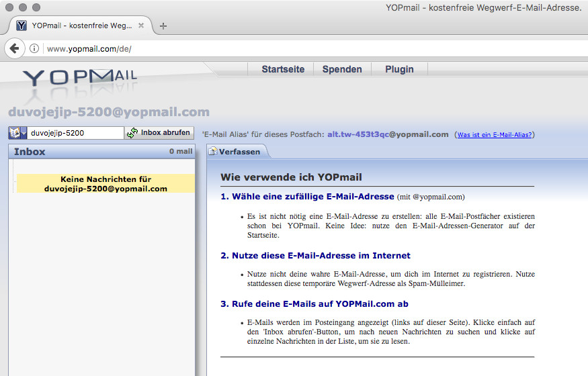This screenshot has width=588, height=376.
Task: Click the red close window button
Action: [9, 7]
